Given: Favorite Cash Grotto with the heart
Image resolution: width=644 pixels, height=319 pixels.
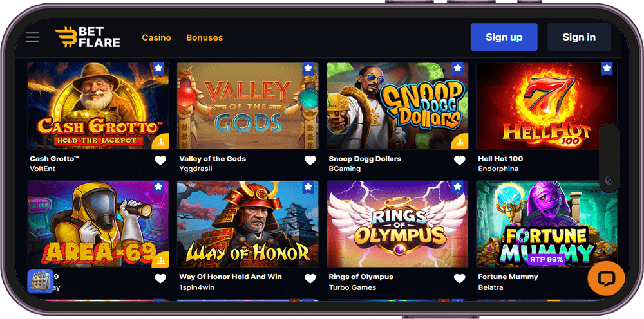Looking at the screenshot, I should (x=160, y=160).
